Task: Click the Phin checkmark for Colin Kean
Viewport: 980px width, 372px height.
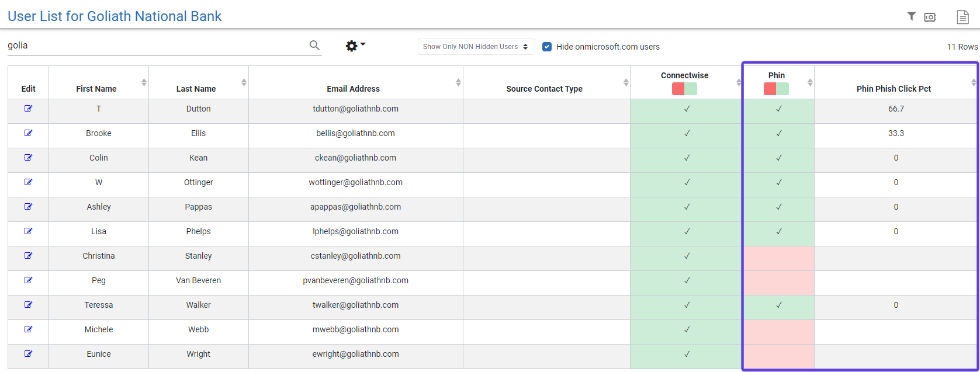Action: tap(778, 158)
